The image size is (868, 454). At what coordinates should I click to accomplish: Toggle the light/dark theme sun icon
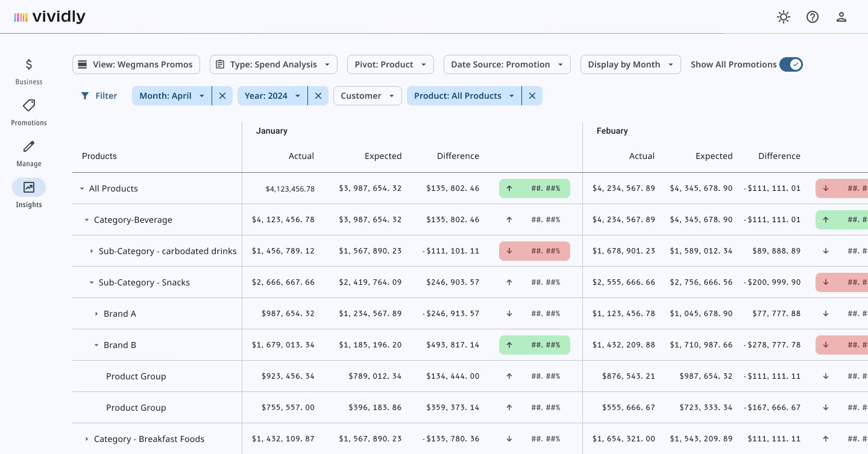[784, 17]
